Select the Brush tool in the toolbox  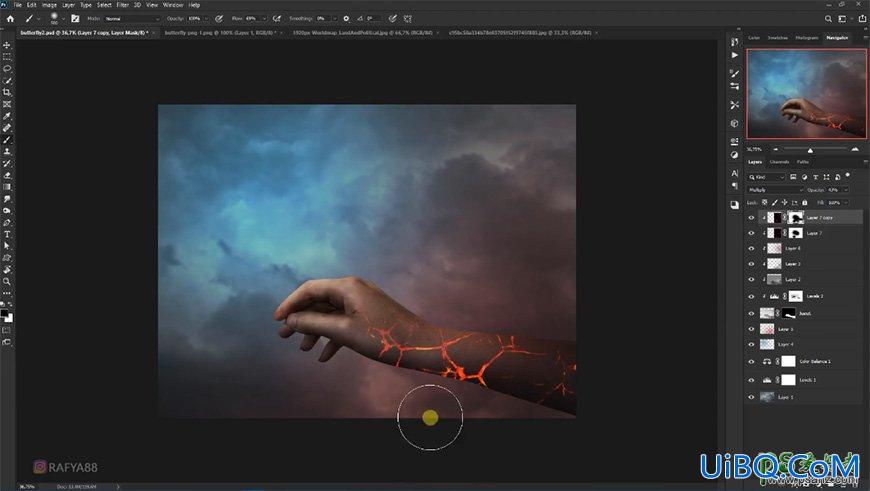pyautogui.click(x=7, y=140)
